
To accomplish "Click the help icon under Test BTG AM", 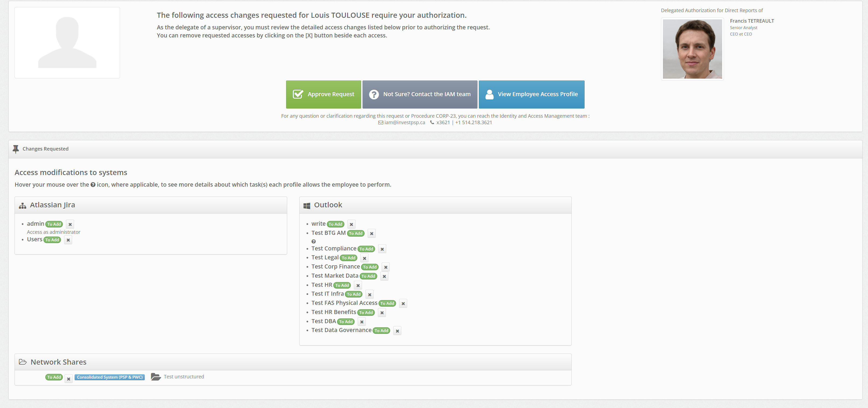I will pyautogui.click(x=313, y=241).
